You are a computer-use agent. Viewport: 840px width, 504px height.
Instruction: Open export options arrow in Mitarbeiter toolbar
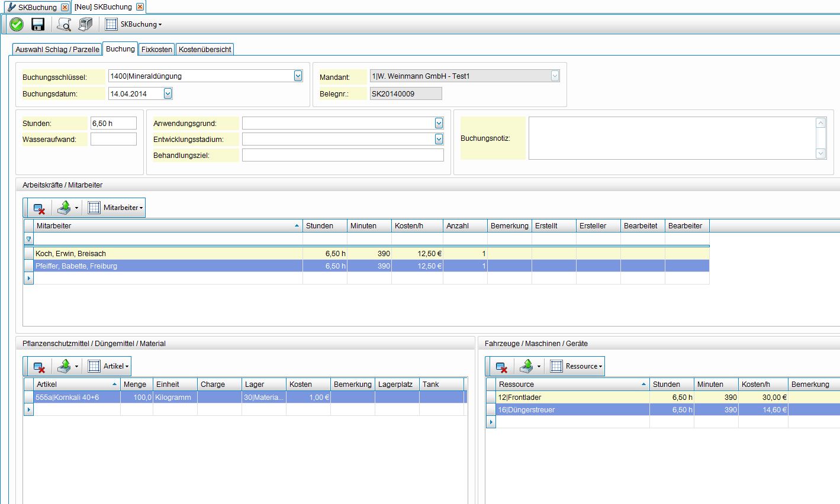tap(76, 208)
